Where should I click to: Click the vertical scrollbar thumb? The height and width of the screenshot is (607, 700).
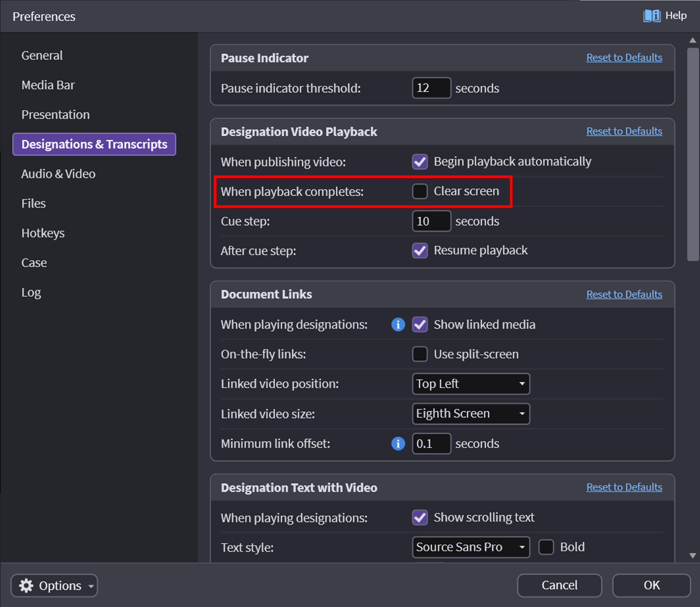tap(693, 154)
